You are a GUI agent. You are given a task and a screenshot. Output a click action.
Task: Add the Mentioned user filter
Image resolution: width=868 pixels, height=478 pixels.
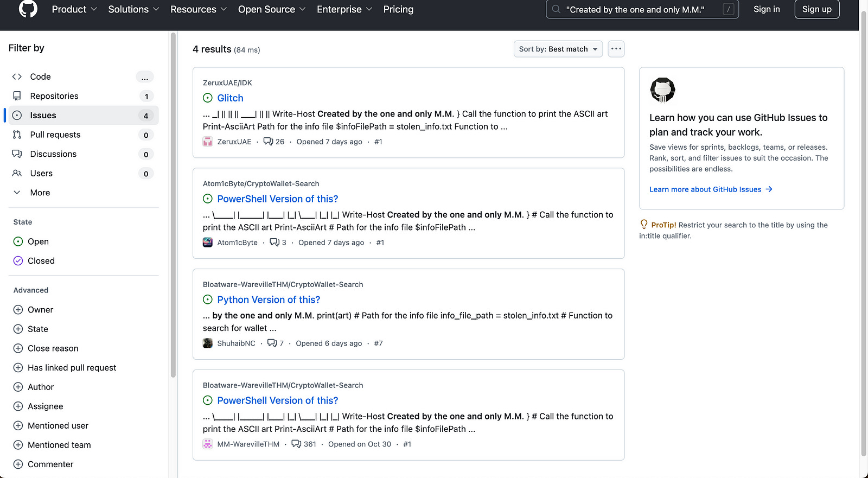[50, 426]
